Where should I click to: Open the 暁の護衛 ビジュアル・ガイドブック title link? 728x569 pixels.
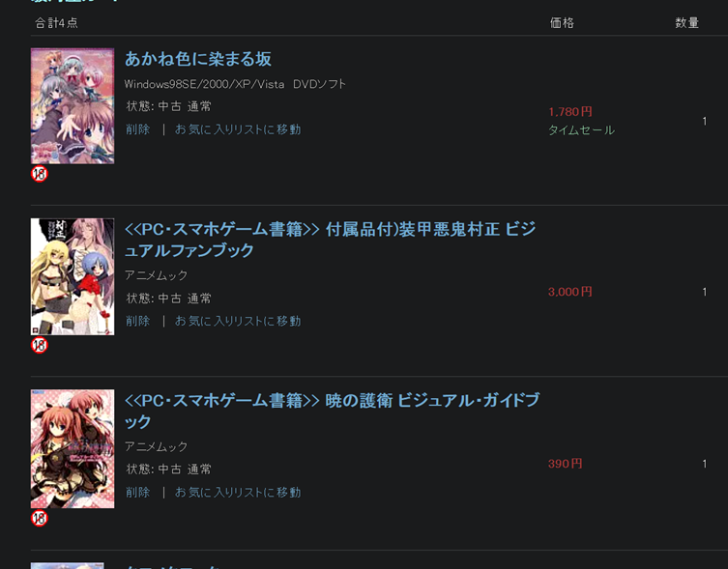click(x=332, y=411)
